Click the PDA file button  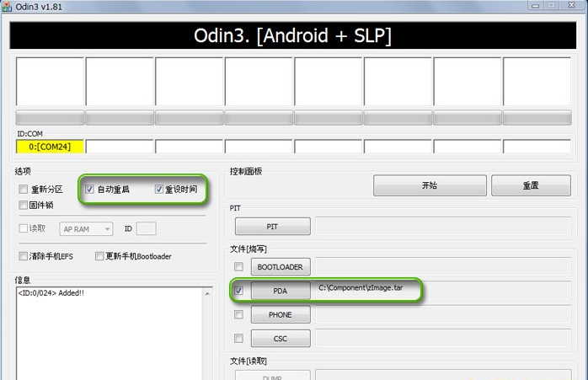tap(281, 291)
